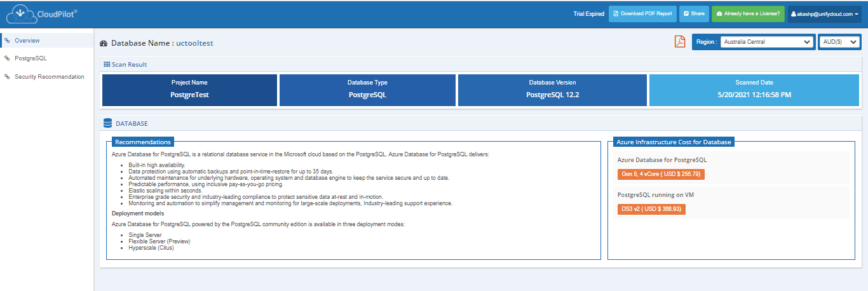The width and height of the screenshot is (868, 291).
Task: Click the Overview link icon in sidebar
Action: click(x=7, y=40)
